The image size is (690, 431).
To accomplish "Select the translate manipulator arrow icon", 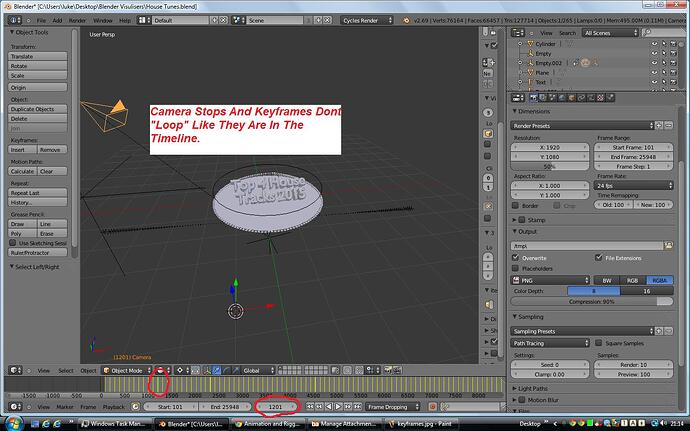I will [x=216, y=370].
